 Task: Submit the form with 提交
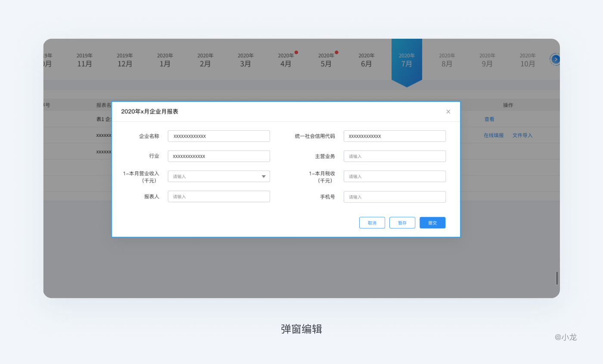(x=432, y=223)
